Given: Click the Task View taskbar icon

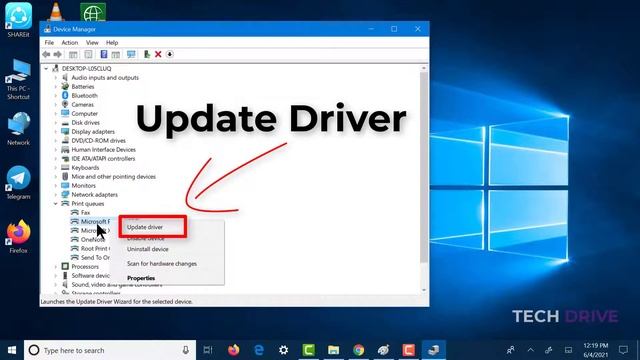Looking at the screenshot, I should tap(208, 350).
